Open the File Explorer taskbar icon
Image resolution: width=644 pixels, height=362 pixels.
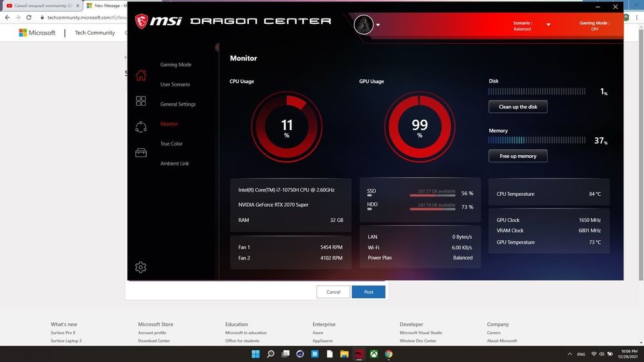[344, 354]
